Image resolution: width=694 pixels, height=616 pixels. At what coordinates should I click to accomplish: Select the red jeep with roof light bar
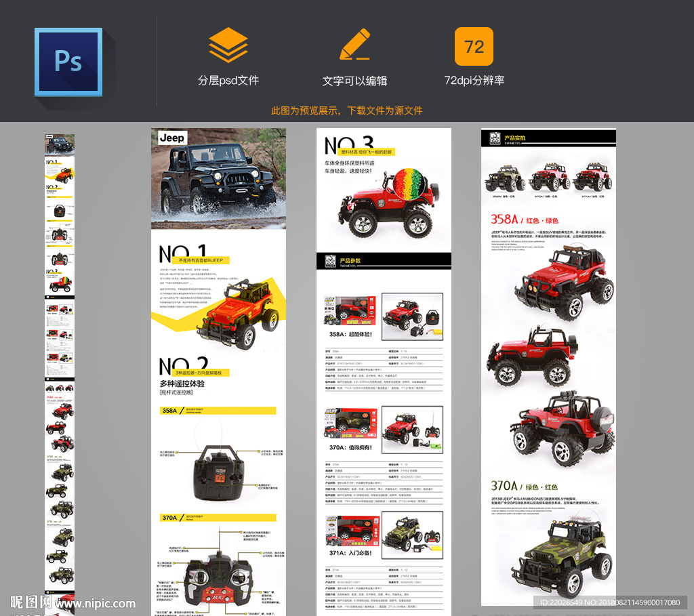[x=565, y=283]
